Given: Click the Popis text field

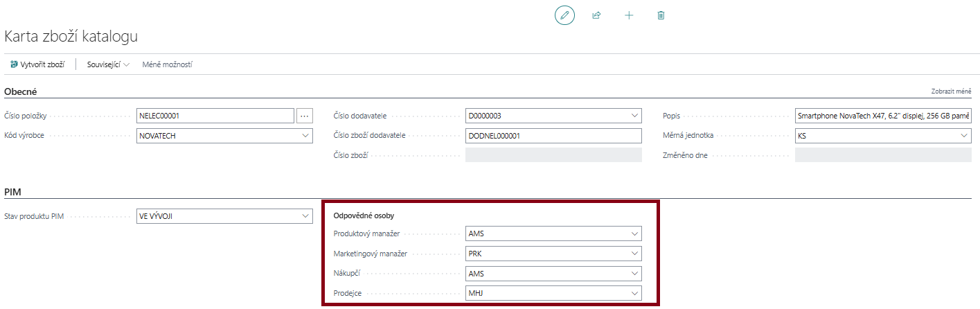Looking at the screenshot, I should pos(883,116).
